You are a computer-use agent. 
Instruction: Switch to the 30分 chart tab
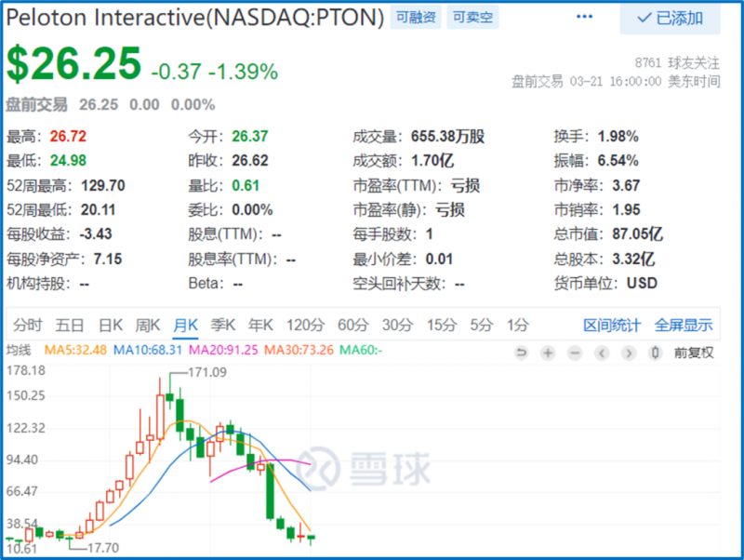397,325
